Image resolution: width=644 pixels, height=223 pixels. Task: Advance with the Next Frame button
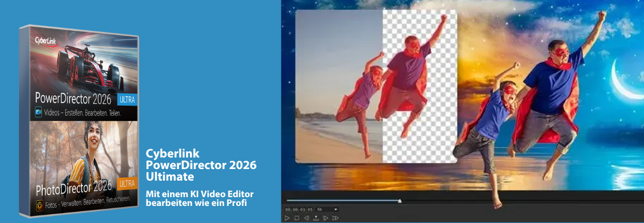326,218
